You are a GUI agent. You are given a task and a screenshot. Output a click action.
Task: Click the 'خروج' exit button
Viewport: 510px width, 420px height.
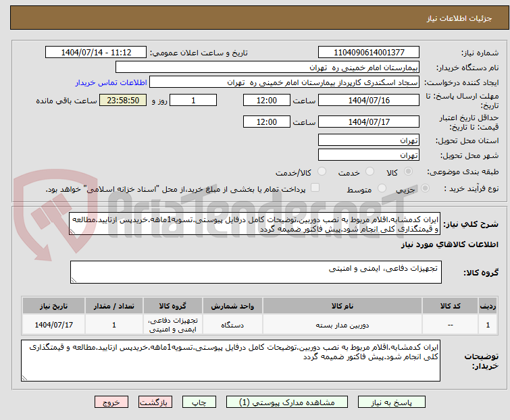pyautogui.click(x=111, y=402)
